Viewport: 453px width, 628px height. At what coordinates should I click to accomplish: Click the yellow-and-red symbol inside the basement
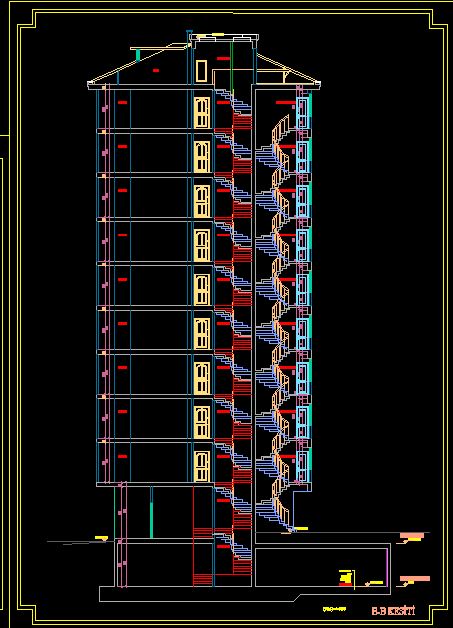point(345,578)
